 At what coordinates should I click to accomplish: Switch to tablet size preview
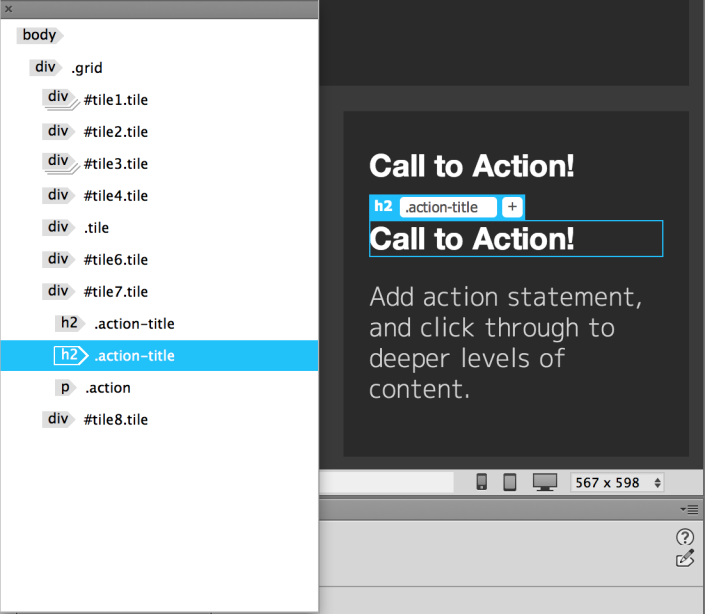pos(509,482)
